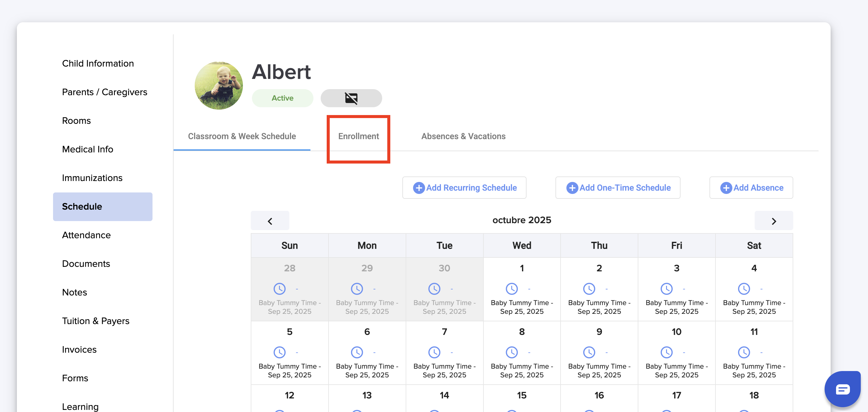This screenshot has width=868, height=412.
Task: Click plus icon of Add Recurring Schedule
Action: (419, 188)
